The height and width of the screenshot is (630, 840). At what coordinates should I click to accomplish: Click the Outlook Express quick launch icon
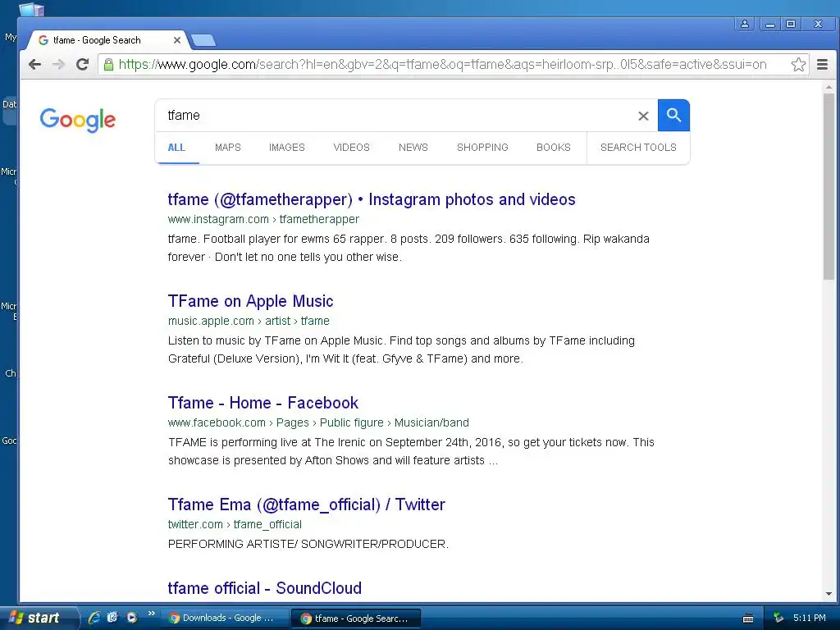click(x=112, y=618)
